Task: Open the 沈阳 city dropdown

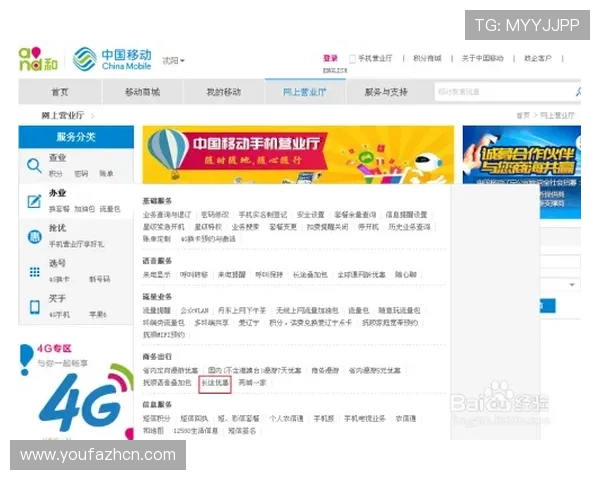Action: point(173,60)
